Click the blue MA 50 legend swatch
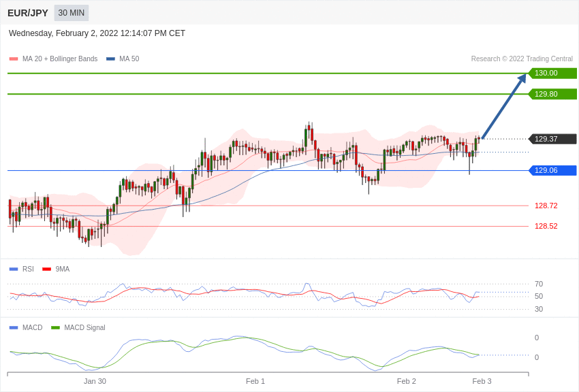 111,59
